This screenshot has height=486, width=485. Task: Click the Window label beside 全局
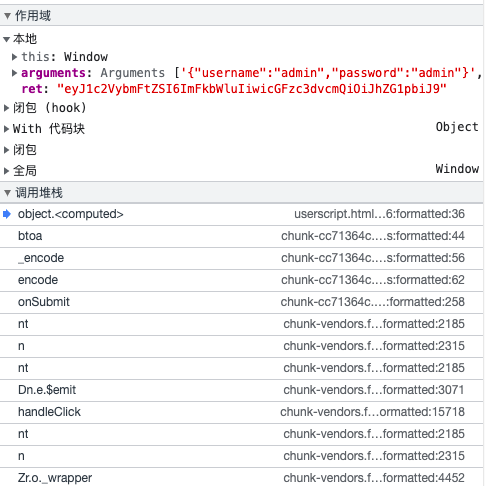[457, 169]
